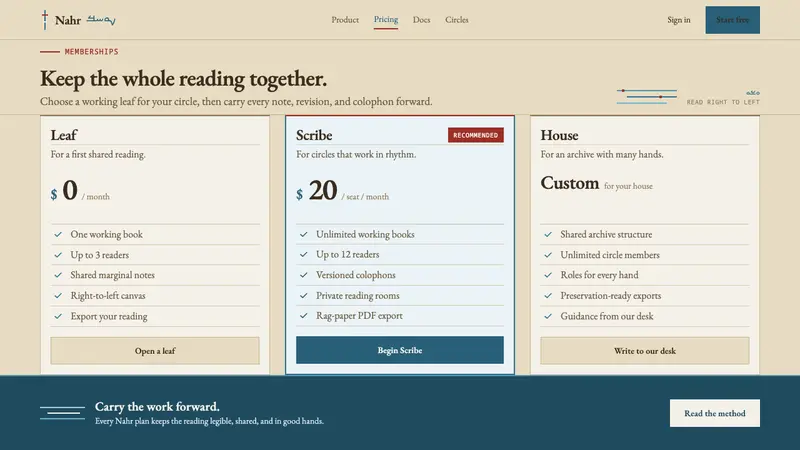
Task: Click the checkmark beside Roles for every hand
Action: (x=548, y=274)
